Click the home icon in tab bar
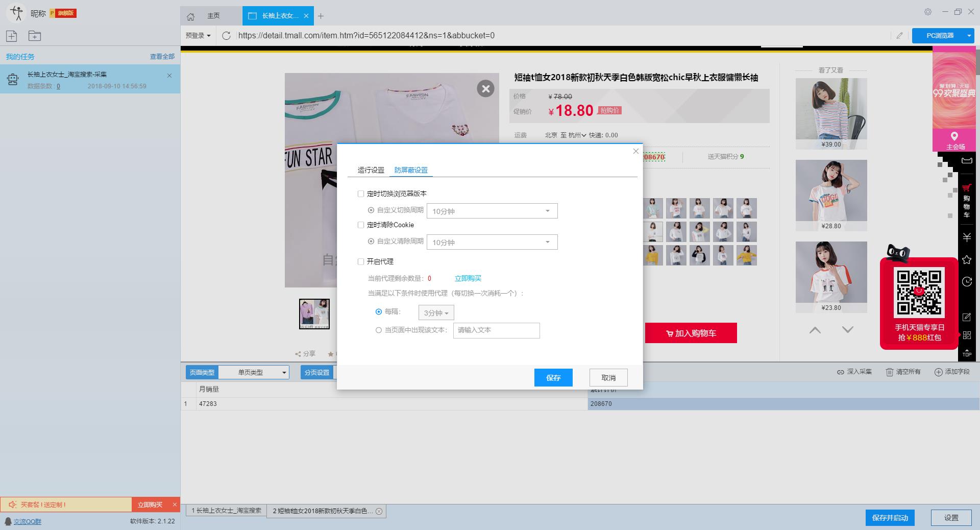Viewport: 980px width, 530px height. coord(191,16)
